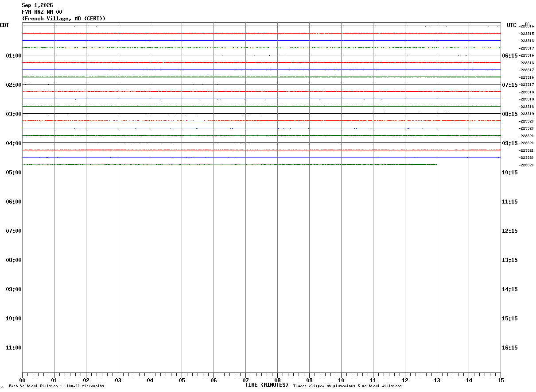This screenshot has height=392, width=536.
Task: Click the French Village, MO (CERI) title
Action: click(x=64, y=19)
